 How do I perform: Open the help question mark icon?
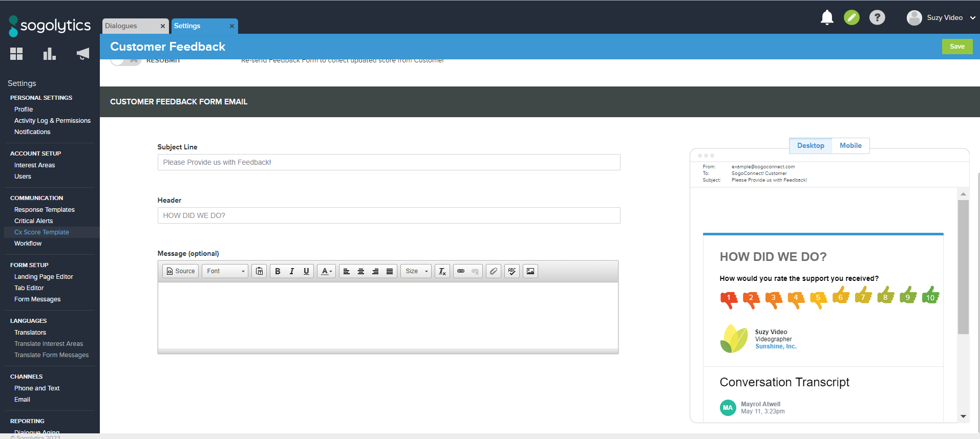click(x=877, y=18)
